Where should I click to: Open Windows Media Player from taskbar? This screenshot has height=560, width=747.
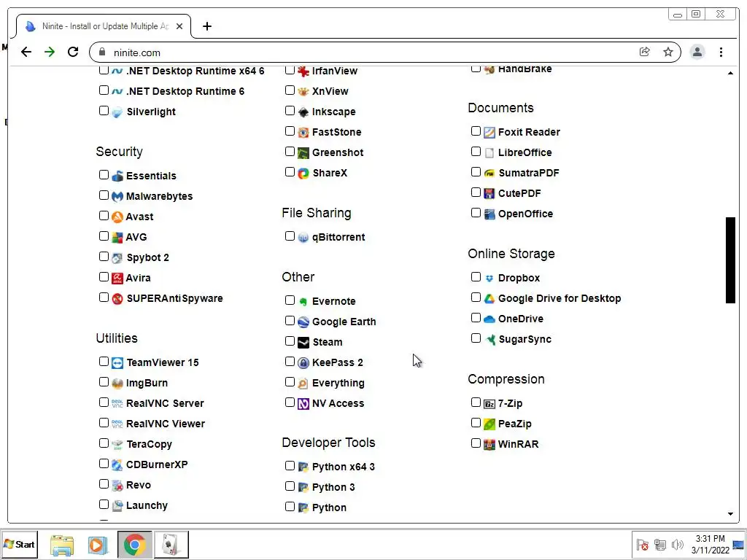click(98, 545)
